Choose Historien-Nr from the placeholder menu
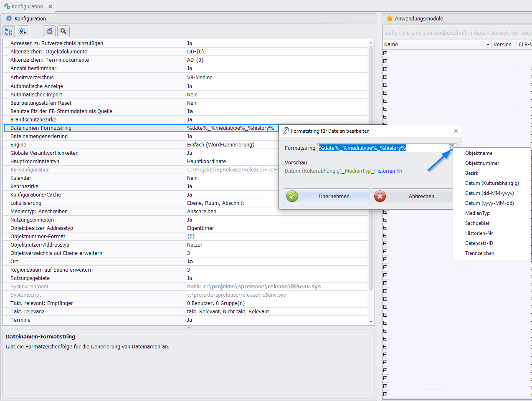The width and height of the screenshot is (532, 401). point(479,233)
